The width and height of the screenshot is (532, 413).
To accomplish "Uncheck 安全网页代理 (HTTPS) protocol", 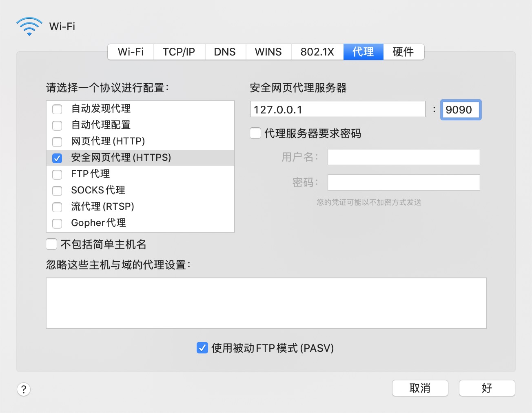I will pyautogui.click(x=57, y=158).
